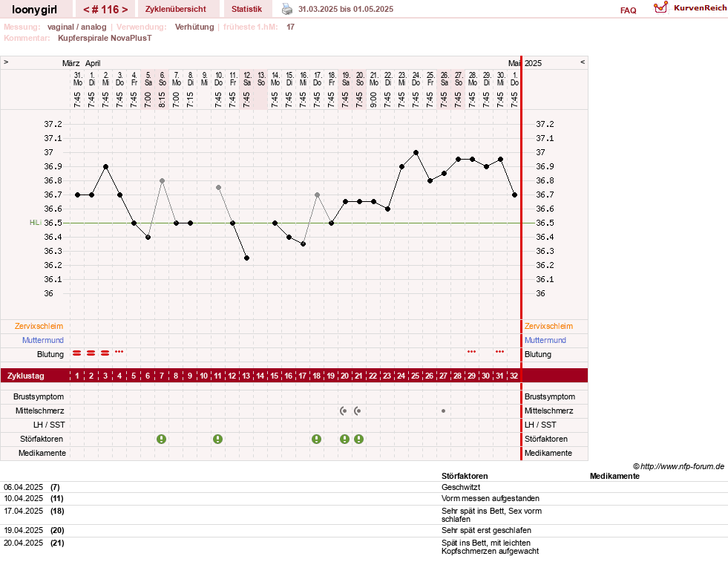The height and width of the screenshot is (585, 728).
Task: Click the left Muttermund label
Action: click(x=43, y=340)
